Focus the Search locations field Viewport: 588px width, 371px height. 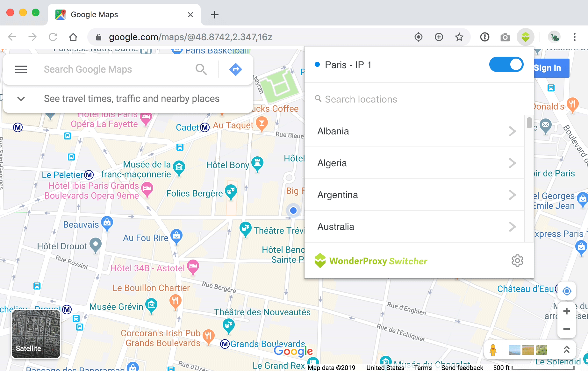click(x=419, y=99)
